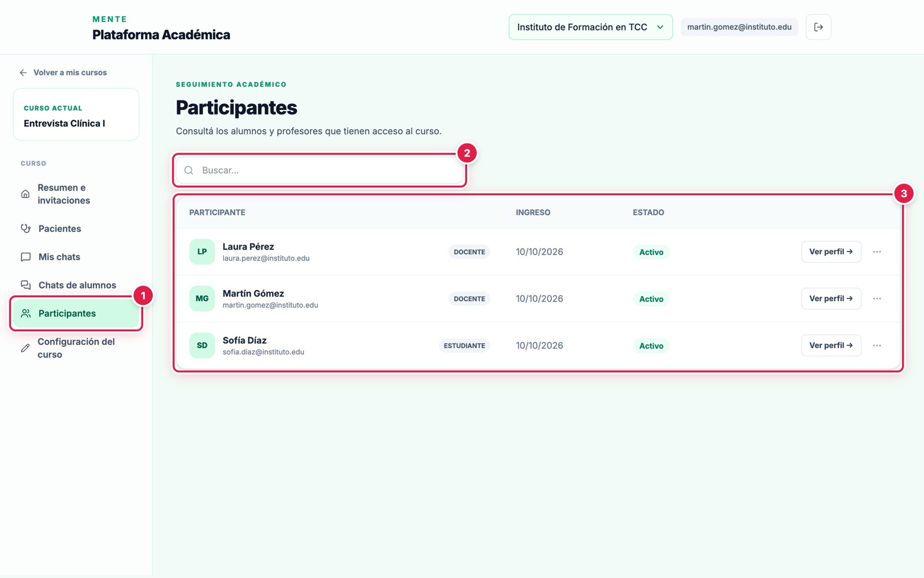Click the INGRESO column header

[533, 212]
